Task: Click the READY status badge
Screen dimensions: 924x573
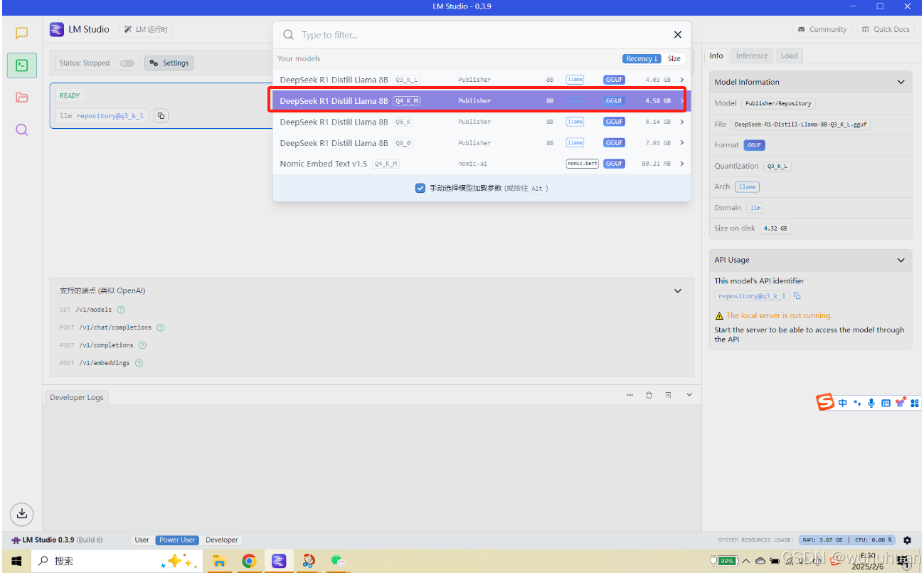Action: (x=70, y=95)
